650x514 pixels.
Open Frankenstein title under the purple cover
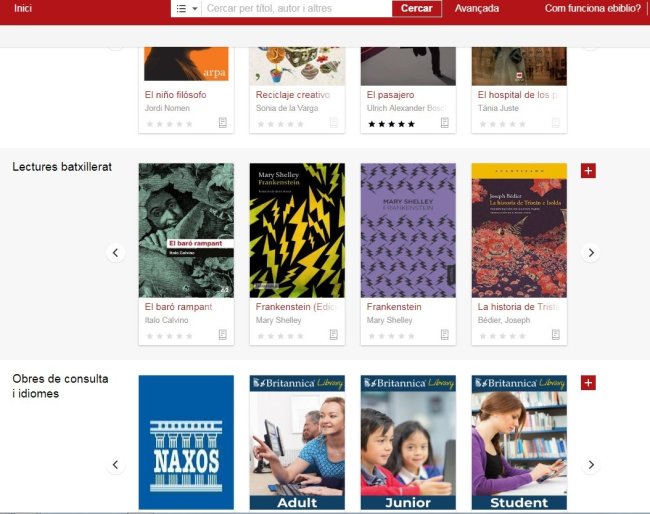394,307
